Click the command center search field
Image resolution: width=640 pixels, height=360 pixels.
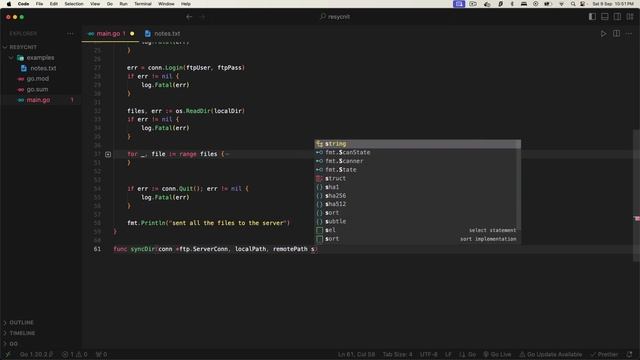(335, 17)
